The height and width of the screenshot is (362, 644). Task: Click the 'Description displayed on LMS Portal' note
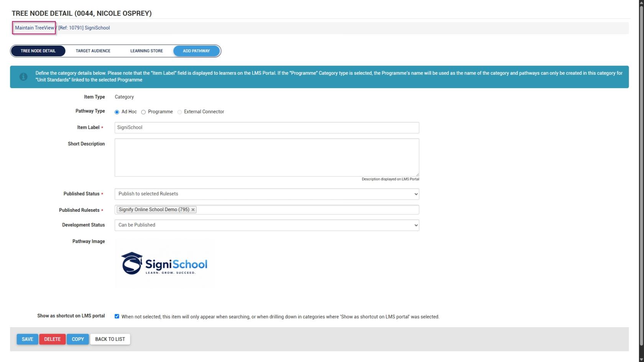click(x=390, y=179)
